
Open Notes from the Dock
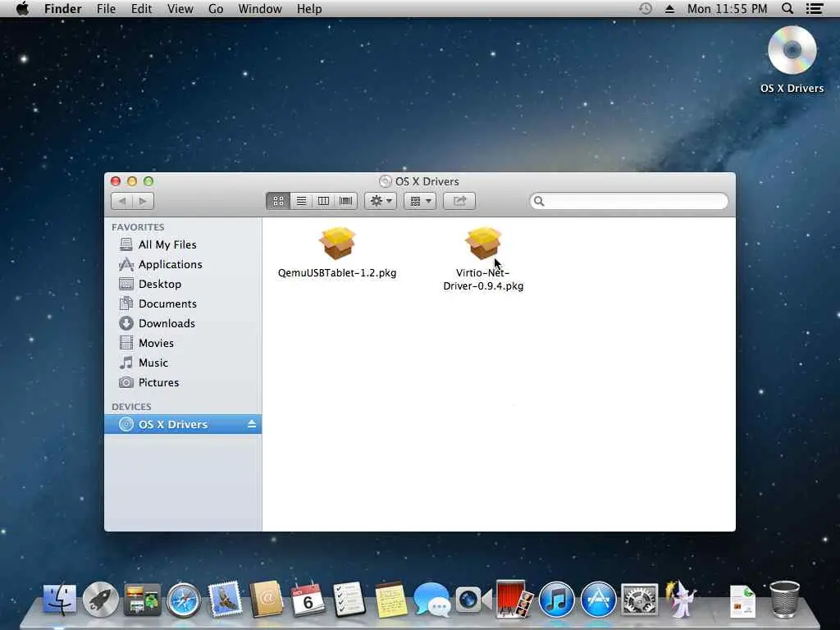[390, 599]
